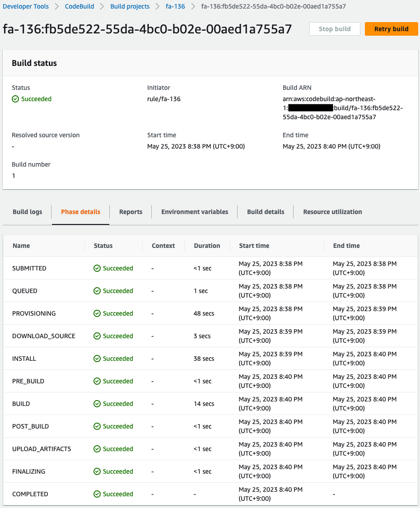Click success icon in SUBMITTED row

[97, 268]
